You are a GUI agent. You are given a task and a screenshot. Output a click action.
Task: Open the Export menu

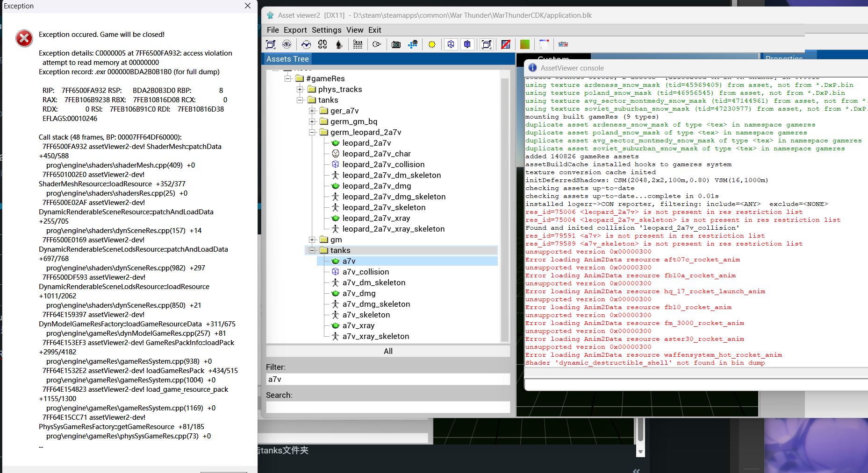click(x=295, y=30)
